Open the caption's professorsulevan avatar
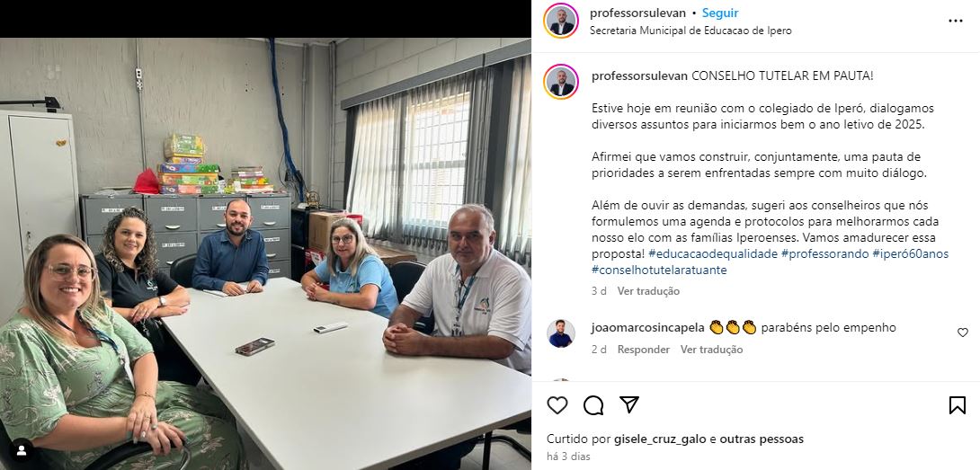This screenshot has height=470, width=980. click(561, 82)
